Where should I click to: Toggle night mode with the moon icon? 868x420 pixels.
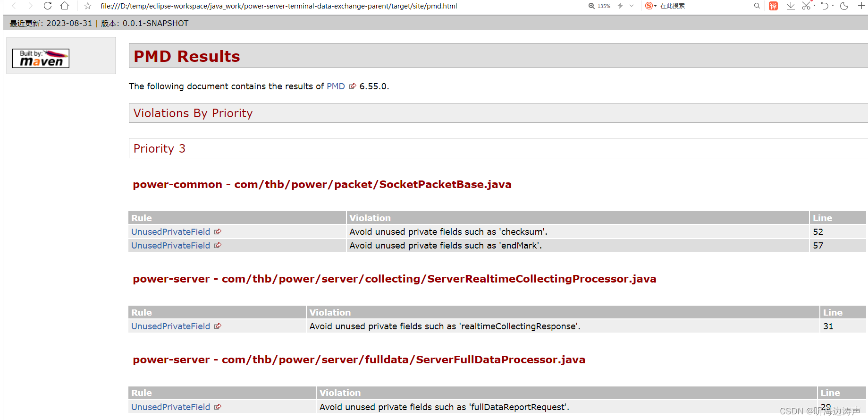(844, 6)
